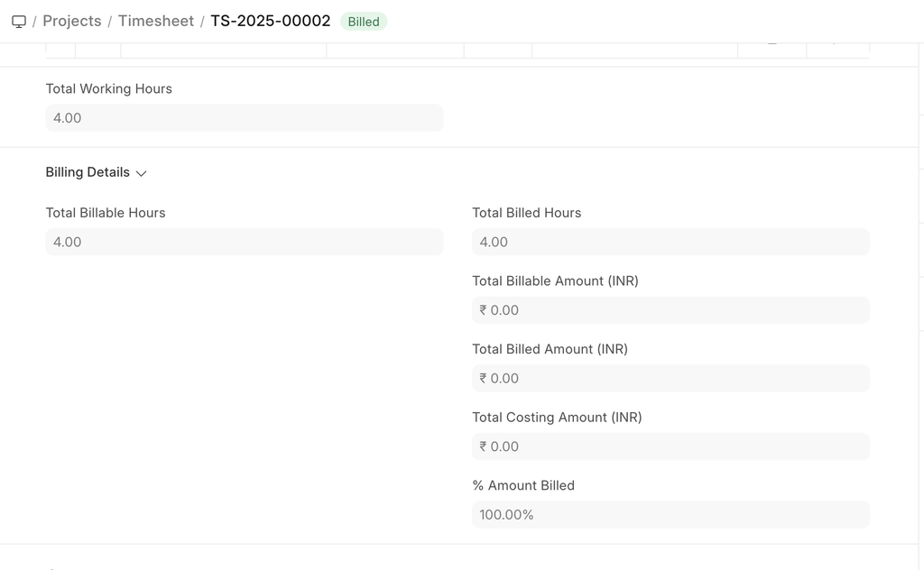Click the Total Billed Hours value field
The height and width of the screenshot is (570, 924).
(x=670, y=242)
